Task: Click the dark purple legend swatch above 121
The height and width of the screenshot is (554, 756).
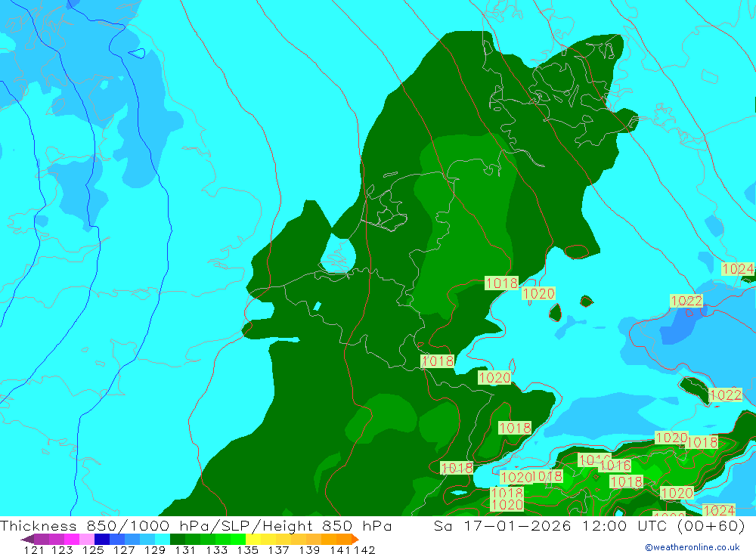Action: click(x=42, y=539)
